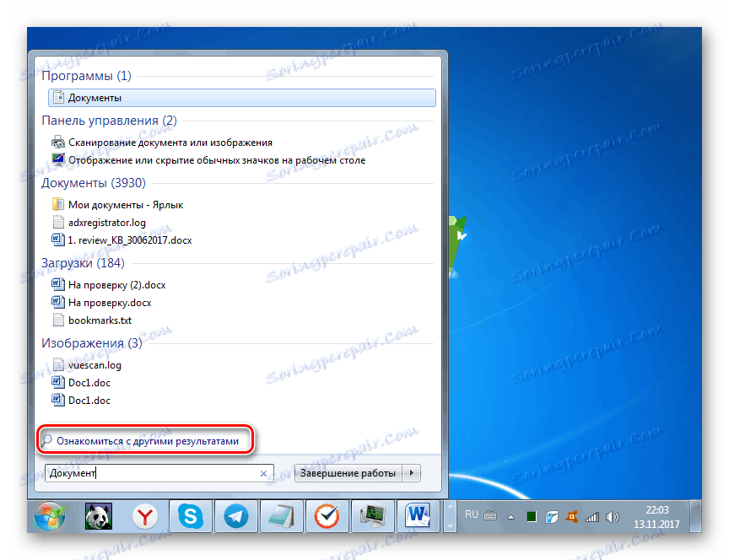Image resolution: width=729 pixels, height=560 pixels.
Task: Open На проверку.docx file
Action: click(x=110, y=303)
